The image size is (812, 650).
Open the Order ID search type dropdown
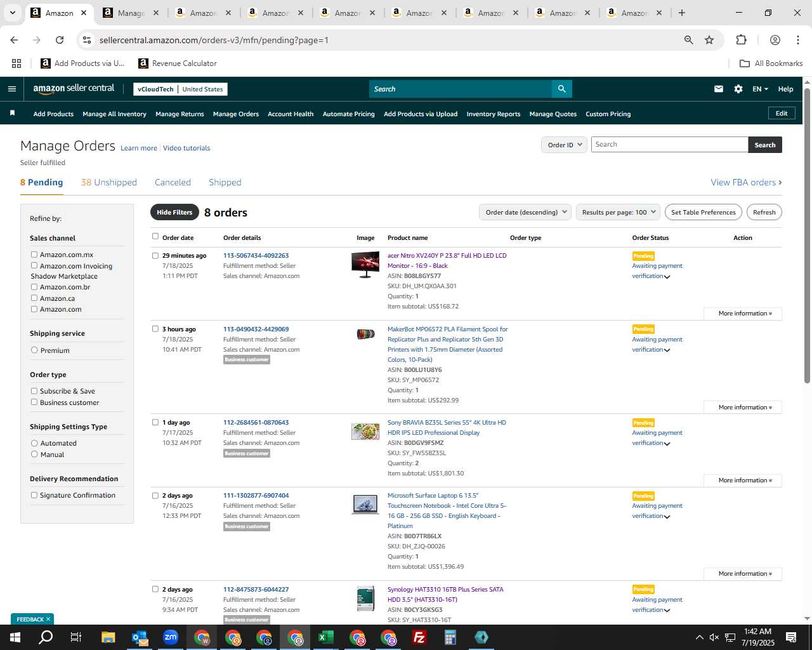click(563, 145)
